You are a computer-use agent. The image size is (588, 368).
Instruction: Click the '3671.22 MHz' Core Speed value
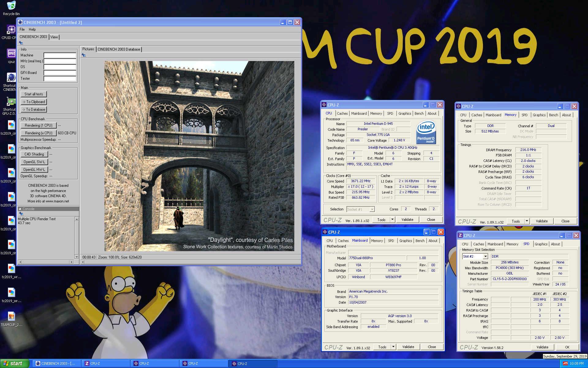click(x=361, y=181)
